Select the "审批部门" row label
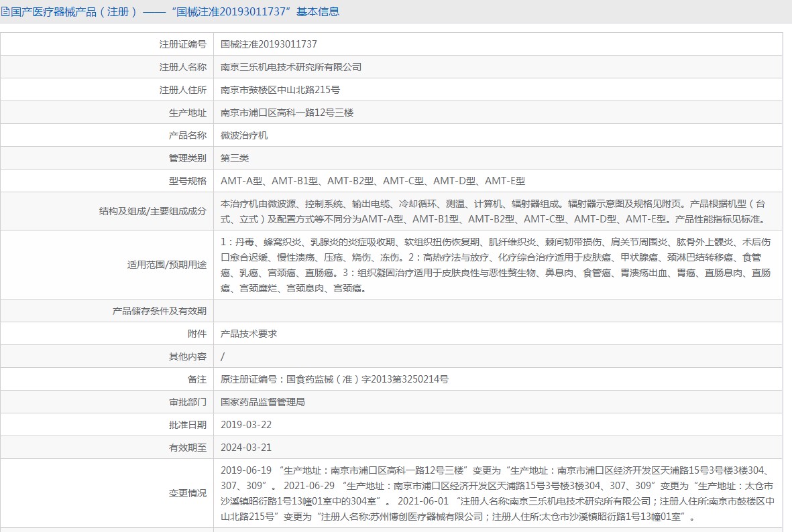The height and width of the screenshot is (532, 792). click(x=187, y=402)
